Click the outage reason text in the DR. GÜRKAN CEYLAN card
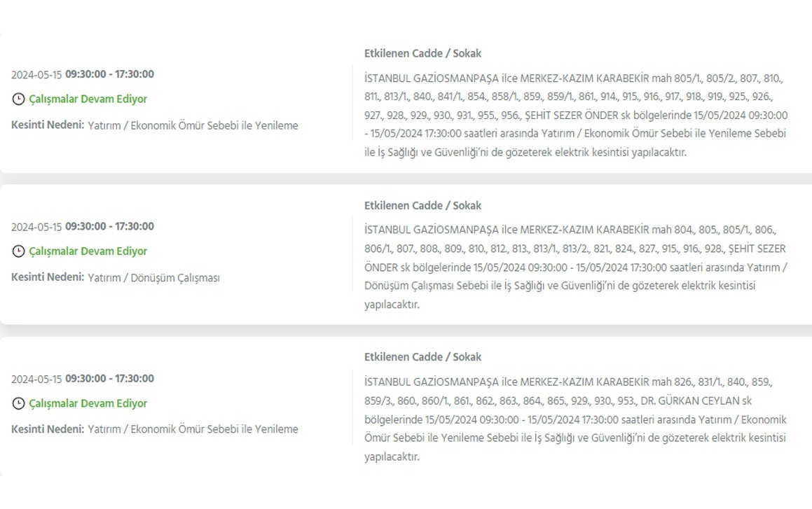Screen dimensions: 812x509 pyautogui.click(x=193, y=429)
